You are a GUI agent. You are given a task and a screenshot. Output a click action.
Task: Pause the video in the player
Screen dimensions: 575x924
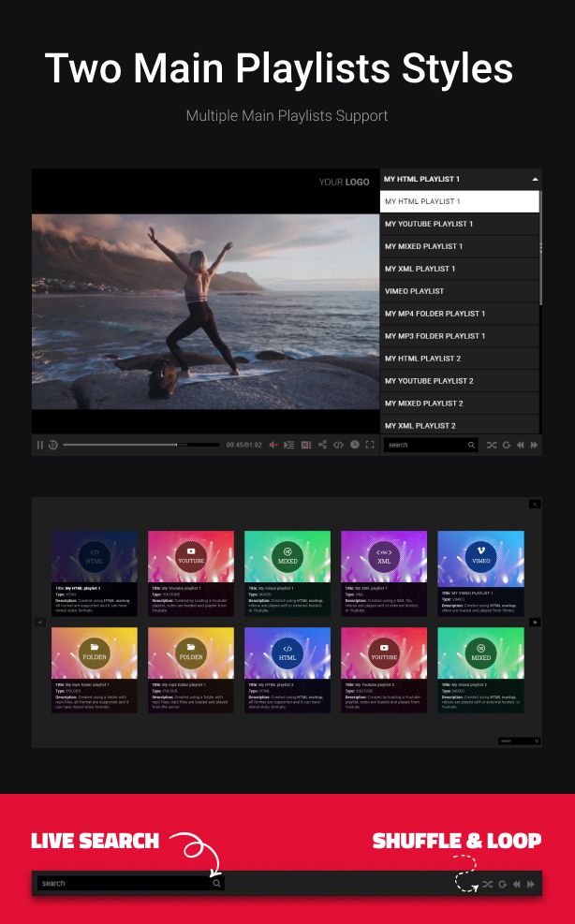click(x=40, y=445)
